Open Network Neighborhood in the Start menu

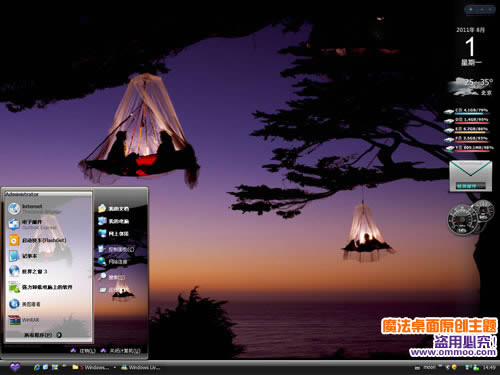coord(113,234)
